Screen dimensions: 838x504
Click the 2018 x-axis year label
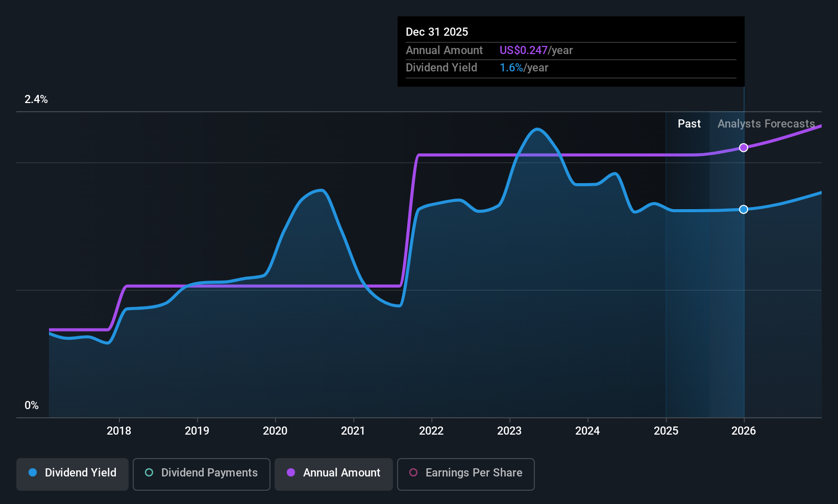(119, 431)
